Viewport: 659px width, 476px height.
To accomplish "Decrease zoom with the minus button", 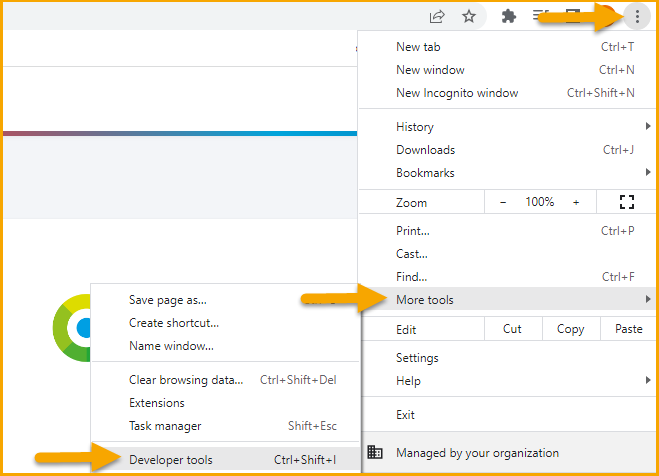I will click(503, 202).
